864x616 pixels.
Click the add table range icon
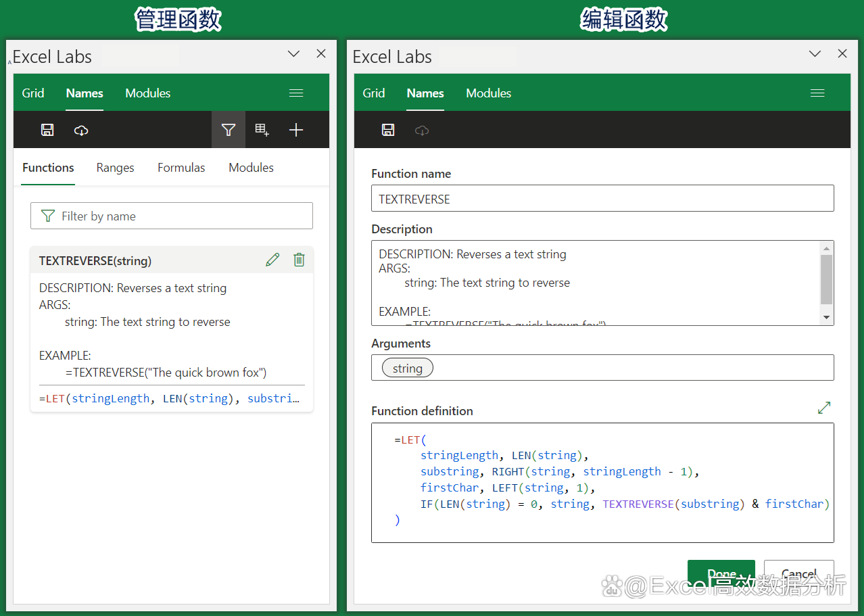pyautogui.click(x=262, y=130)
